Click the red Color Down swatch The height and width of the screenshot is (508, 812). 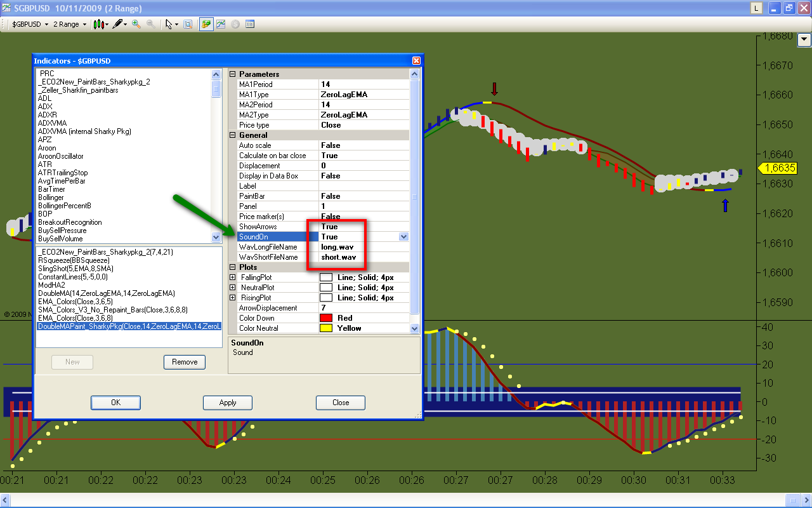coord(326,318)
